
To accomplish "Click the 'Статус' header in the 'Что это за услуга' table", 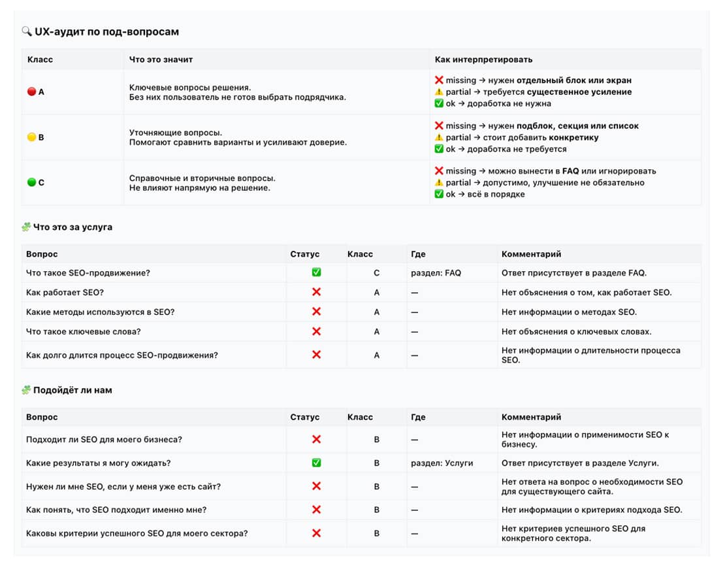I will (305, 254).
